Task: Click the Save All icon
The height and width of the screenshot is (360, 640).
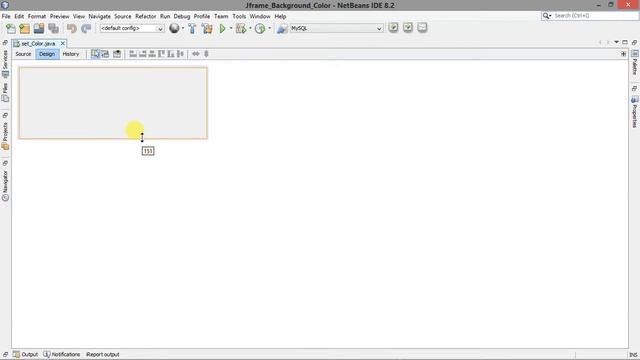Action: tap(53, 28)
